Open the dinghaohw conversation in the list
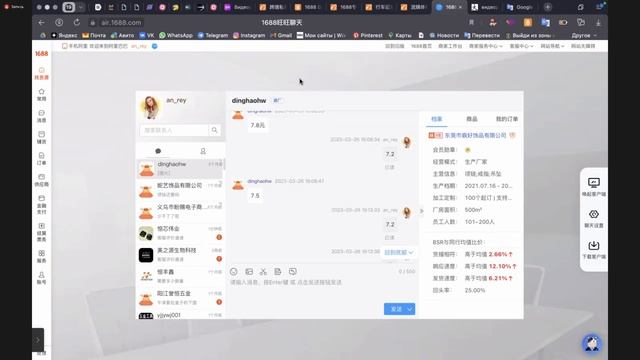640x360 pixels. pos(180,168)
